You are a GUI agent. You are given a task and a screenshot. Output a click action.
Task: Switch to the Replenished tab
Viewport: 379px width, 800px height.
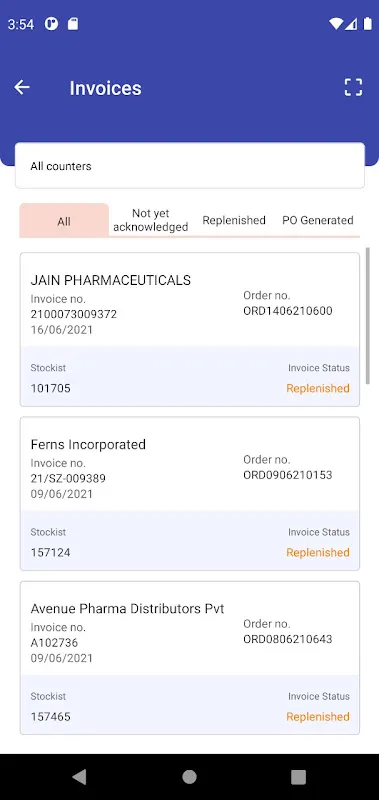point(234,220)
